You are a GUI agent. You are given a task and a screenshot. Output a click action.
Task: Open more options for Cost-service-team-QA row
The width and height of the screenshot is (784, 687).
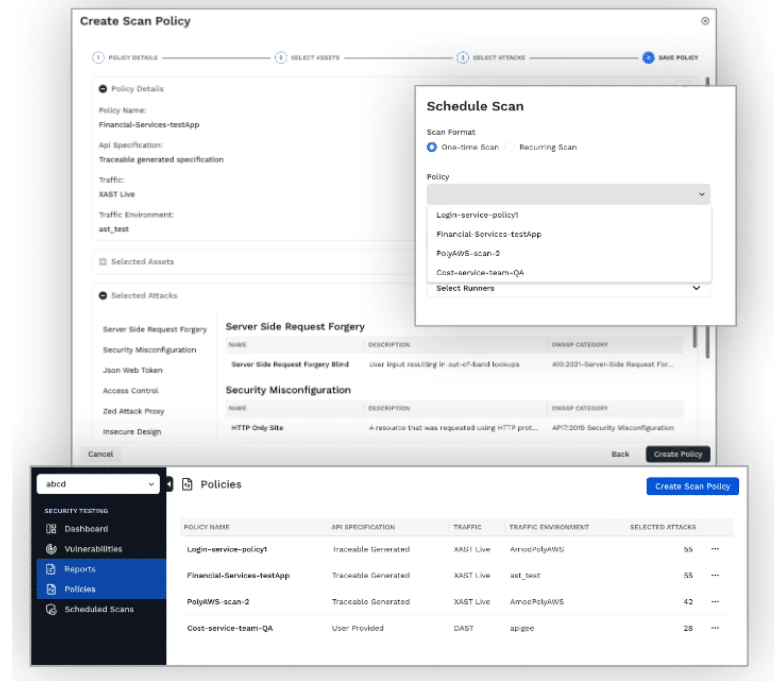coord(715,628)
